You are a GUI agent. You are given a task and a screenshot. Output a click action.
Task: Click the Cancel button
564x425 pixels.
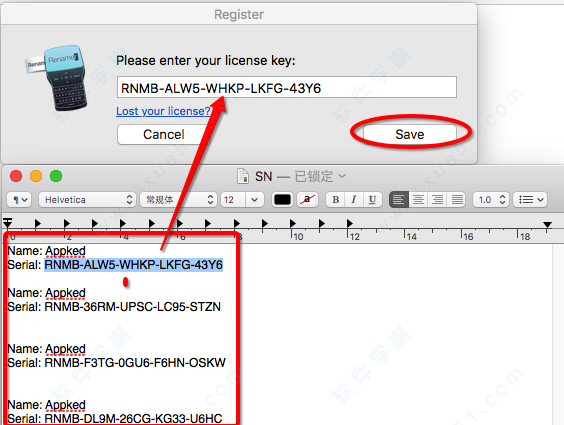[164, 134]
